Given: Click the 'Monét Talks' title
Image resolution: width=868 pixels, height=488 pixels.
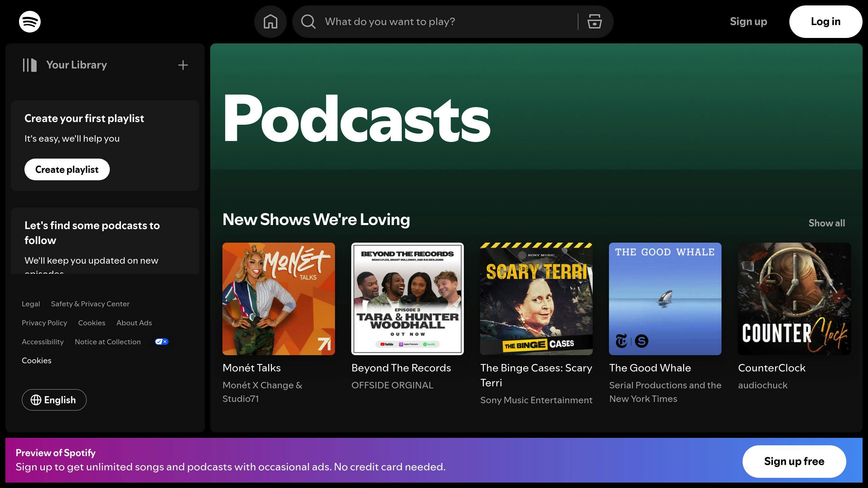Looking at the screenshot, I should coord(252,368).
